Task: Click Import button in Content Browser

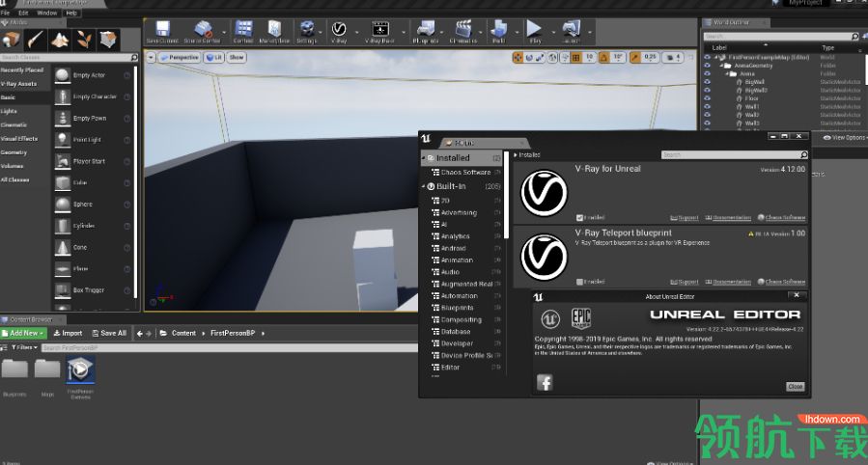Action: [x=68, y=333]
